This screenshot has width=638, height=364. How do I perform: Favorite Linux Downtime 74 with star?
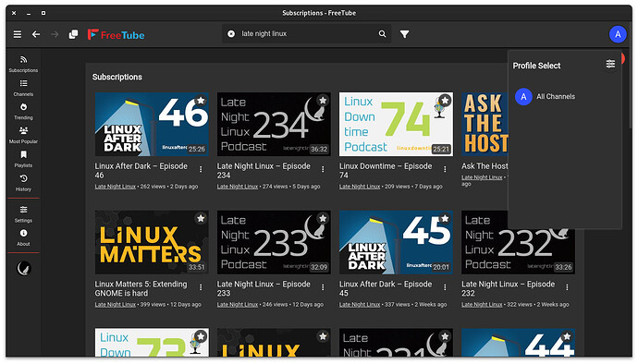tap(445, 101)
